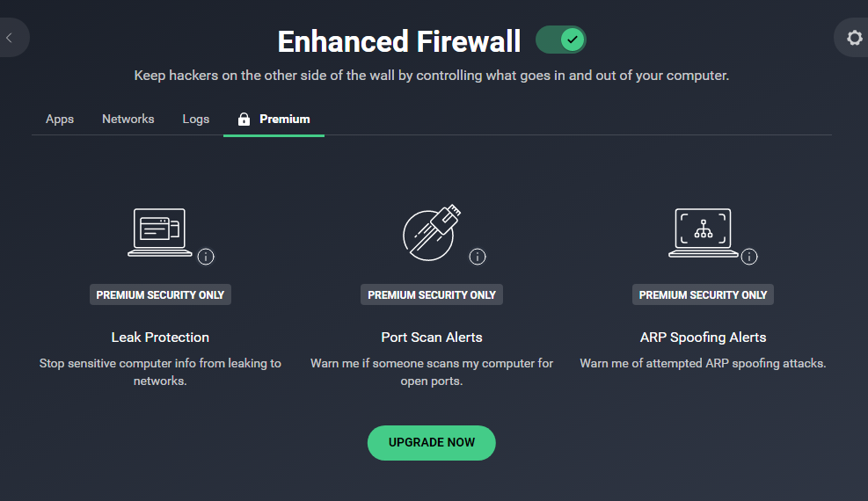
Task: Show info for Port Scan Alerts
Action: [x=478, y=257]
